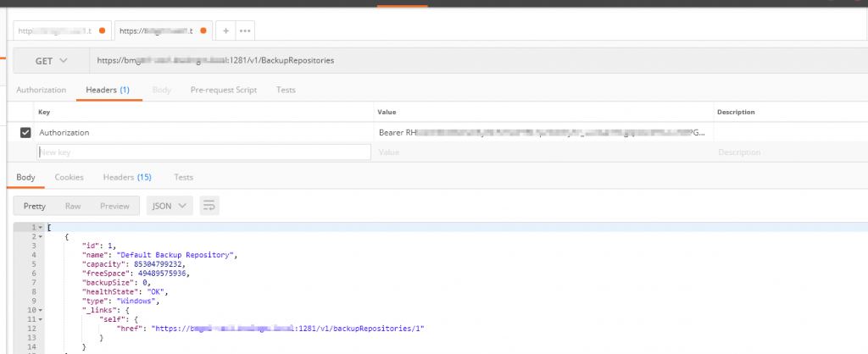Collapse the JSON array at line 1

pyautogui.click(x=41, y=228)
